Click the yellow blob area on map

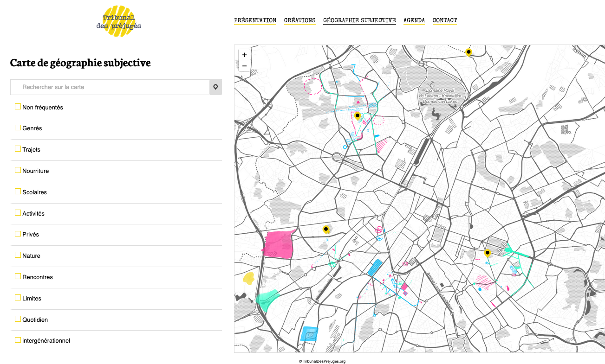coord(248,278)
